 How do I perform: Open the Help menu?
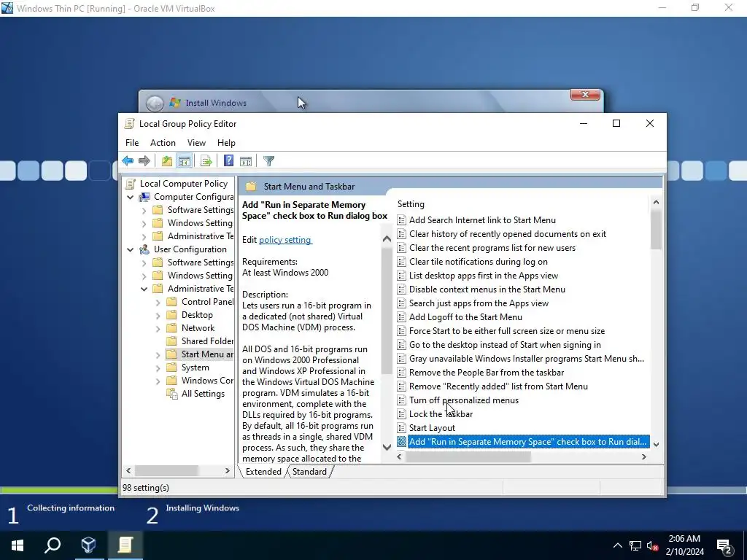click(x=226, y=143)
